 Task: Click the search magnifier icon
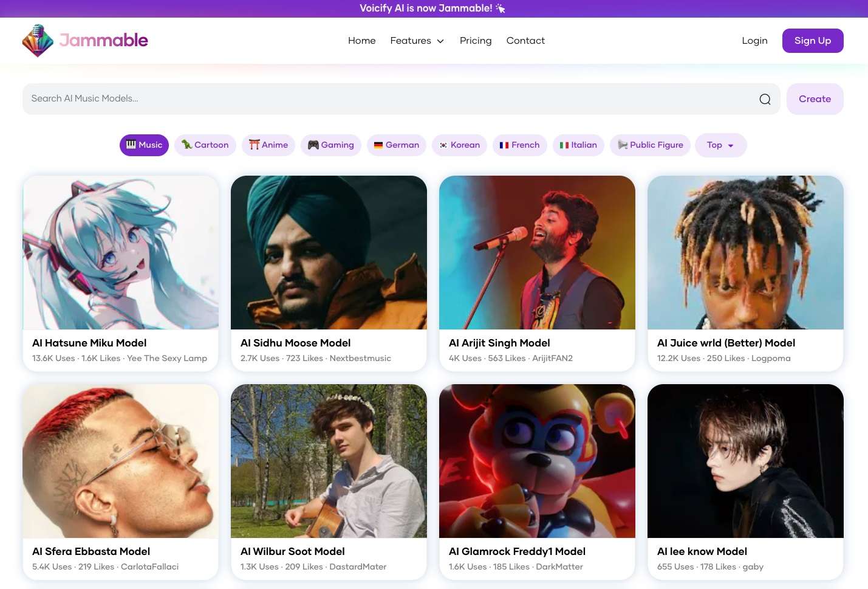point(765,99)
